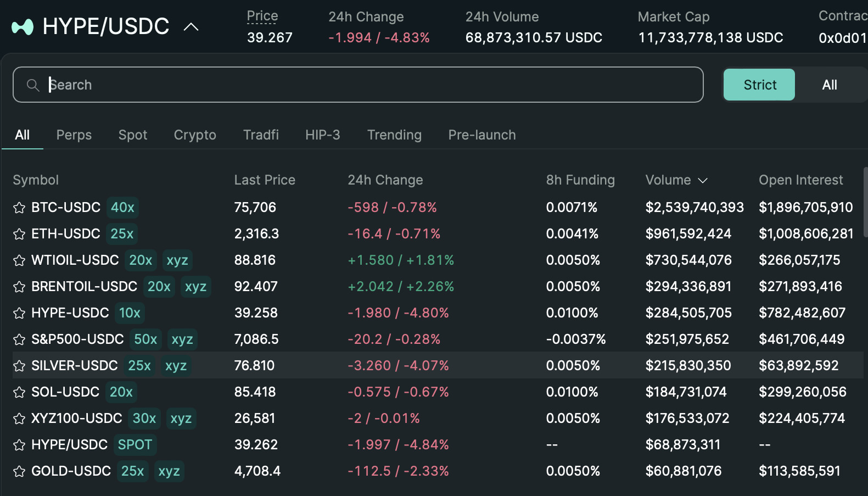The height and width of the screenshot is (496, 868).
Task: Click the star next to WTIOIL-USDC
Action: pos(19,260)
